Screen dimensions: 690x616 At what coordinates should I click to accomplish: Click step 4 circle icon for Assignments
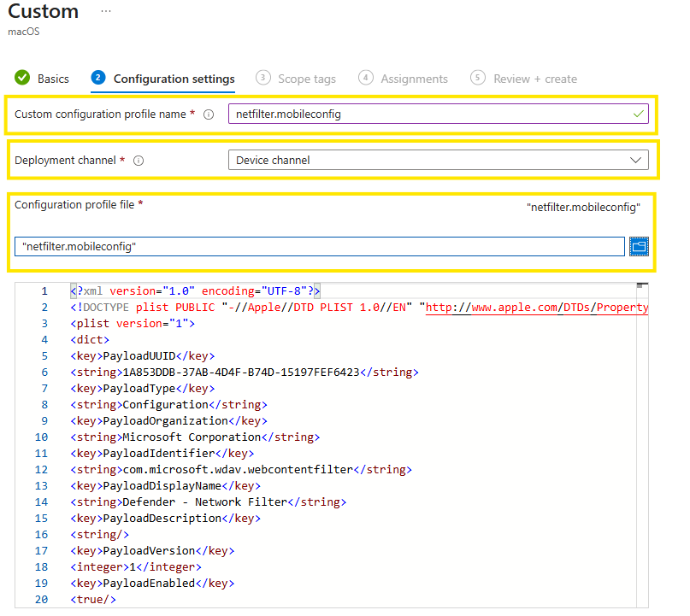coord(366,78)
